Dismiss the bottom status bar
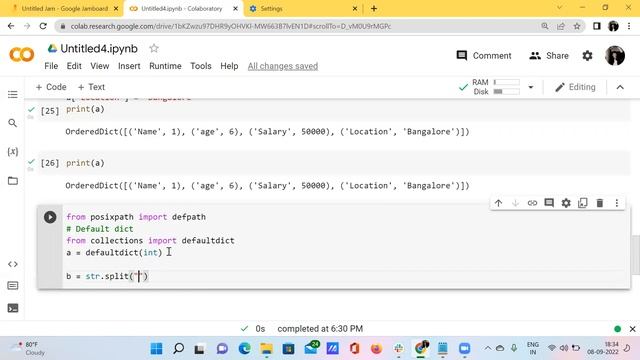Image resolution: width=640 pixels, height=360 pixels. coord(633,329)
